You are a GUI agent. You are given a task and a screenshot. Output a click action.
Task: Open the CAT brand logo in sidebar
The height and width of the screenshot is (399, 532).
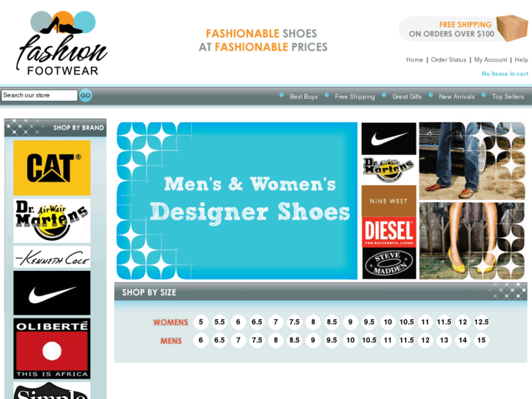pos(52,168)
